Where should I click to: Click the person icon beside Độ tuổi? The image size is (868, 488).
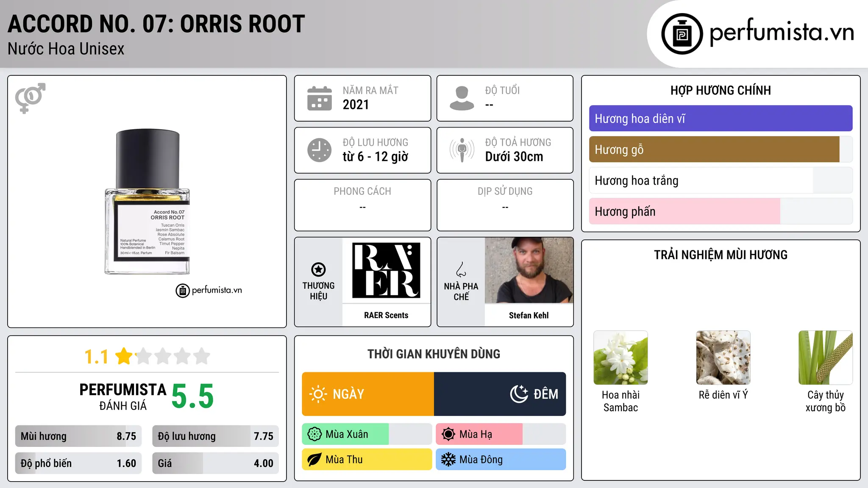(x=462, y=98)
